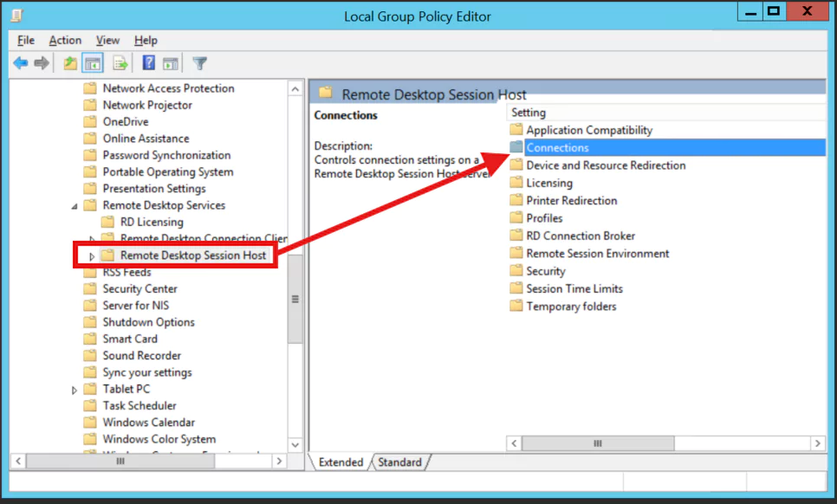Click the folder icon beside Temporary folders
This screenshot has height=504, width=837.
coord(516,306)
